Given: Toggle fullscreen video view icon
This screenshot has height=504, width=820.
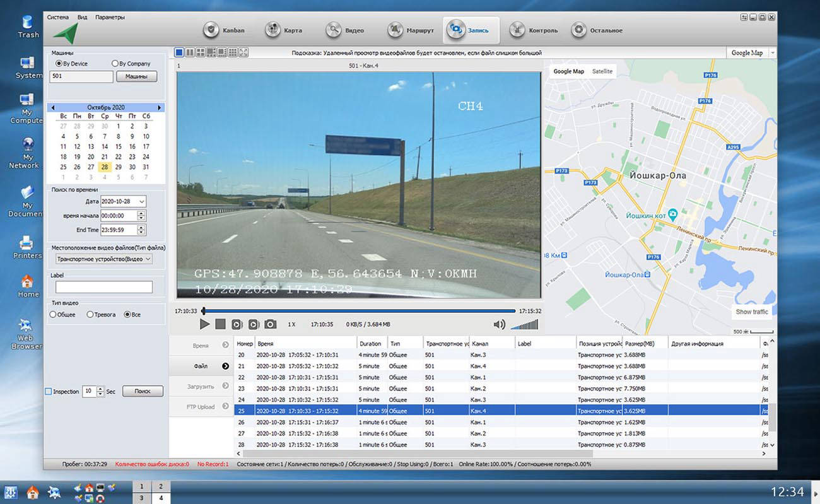Looking at the screenshot, I should coord(243,53).
